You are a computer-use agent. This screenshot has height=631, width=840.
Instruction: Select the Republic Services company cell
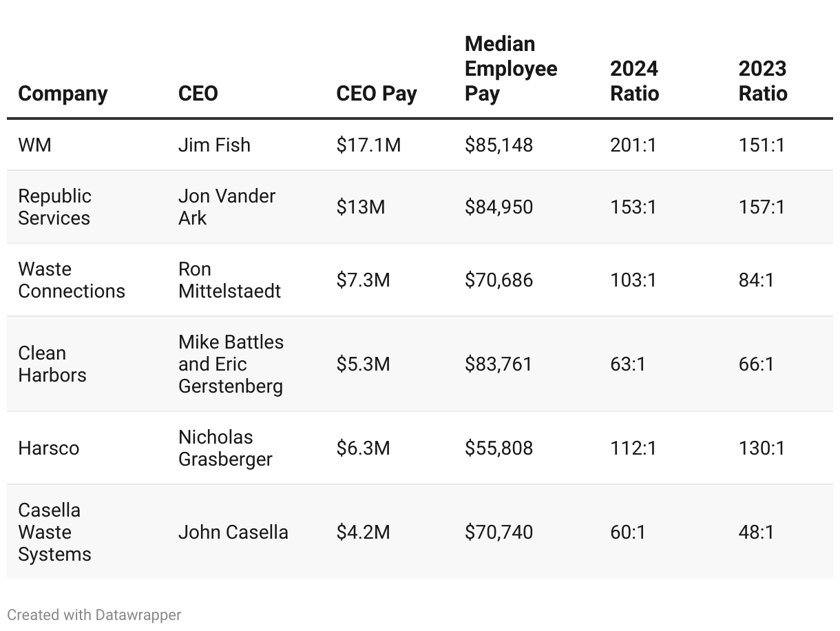54,207
